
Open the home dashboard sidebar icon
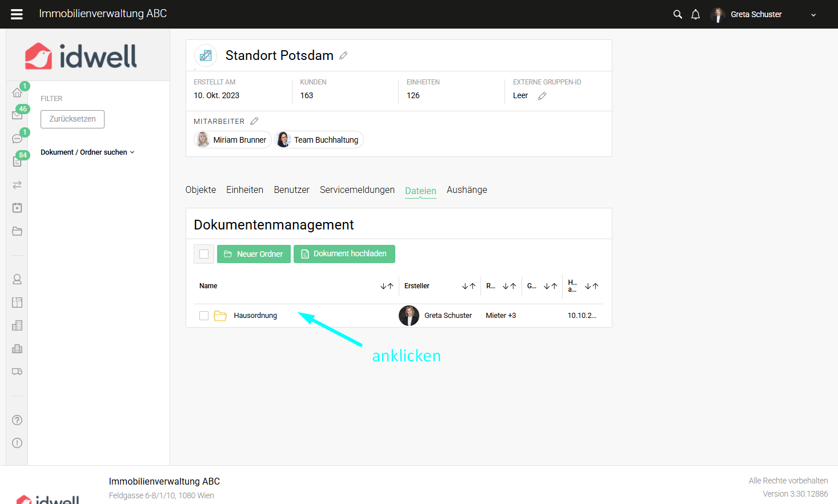click(x=17, y=92)
